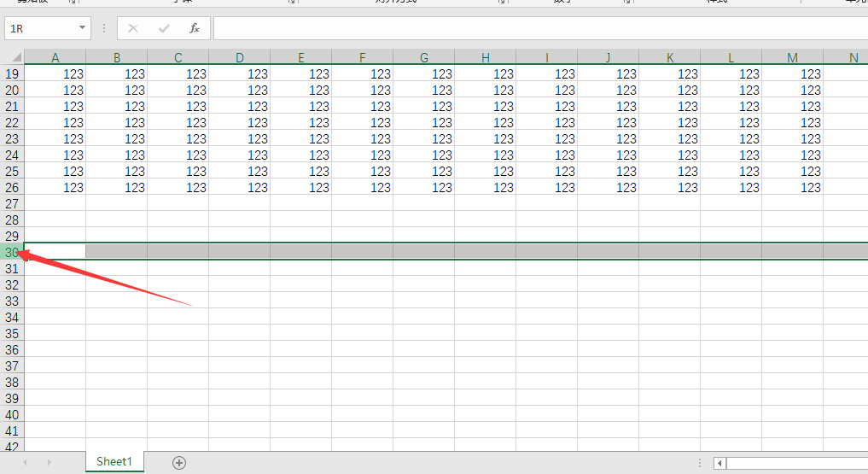Select column J header
The height and width of the screenshot is (474, 868).
pyautogui.click(x=609, y=57)
